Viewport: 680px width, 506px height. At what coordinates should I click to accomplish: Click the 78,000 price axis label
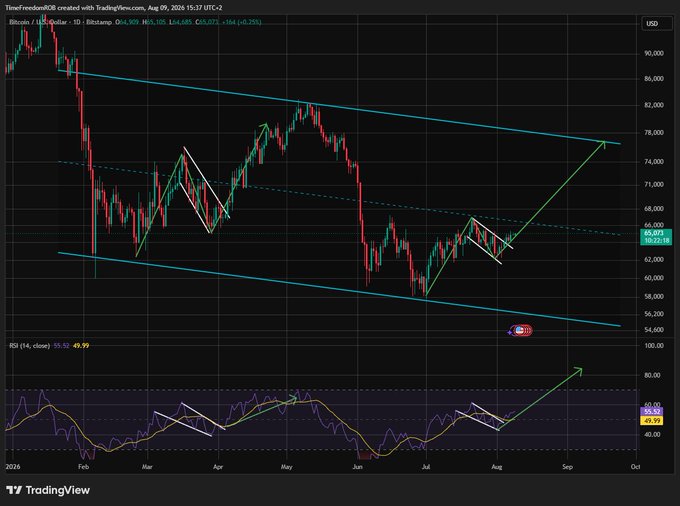(x=654, y=133)
